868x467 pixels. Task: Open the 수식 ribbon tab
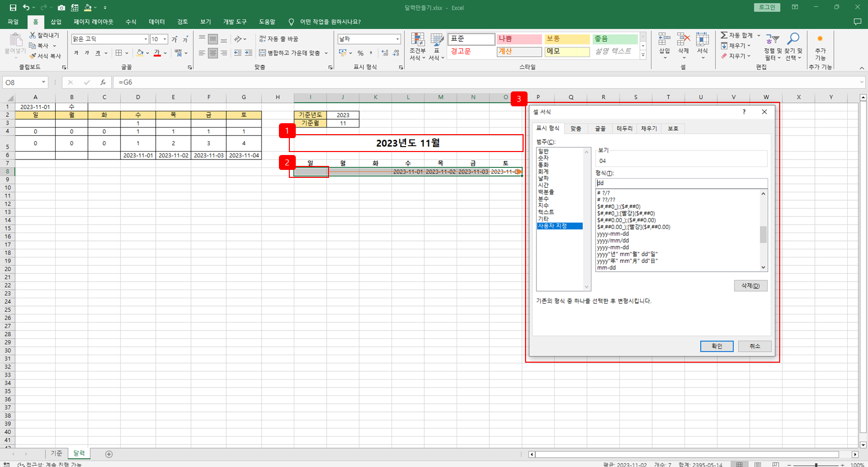coord(131,22)
